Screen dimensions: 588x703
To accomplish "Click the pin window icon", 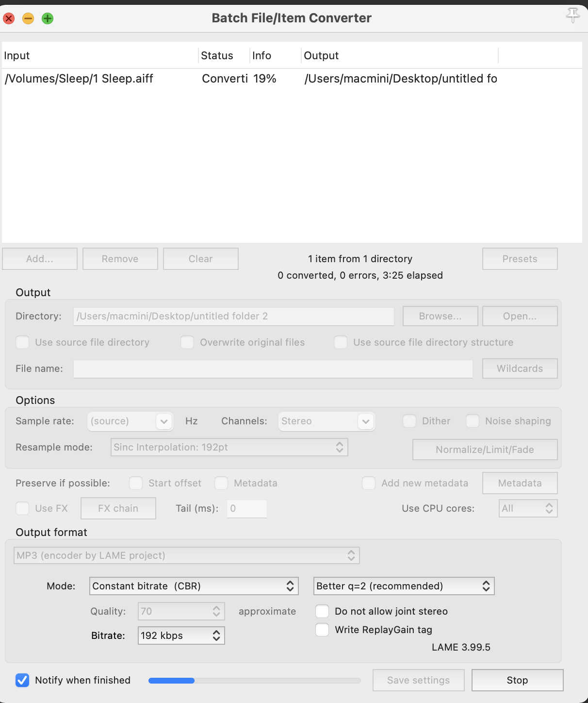I will click(572, 15).
